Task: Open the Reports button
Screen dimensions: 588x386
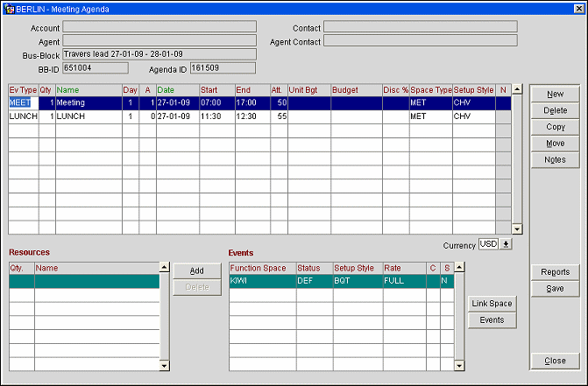Action: [554, 272]
